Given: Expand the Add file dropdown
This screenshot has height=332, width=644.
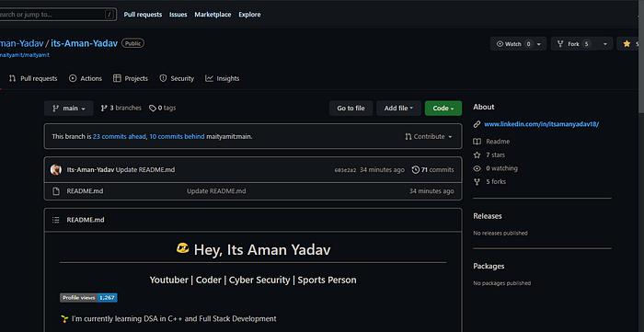Looking at the screenshot, I should pyautogui.click(x=398, y=109).
